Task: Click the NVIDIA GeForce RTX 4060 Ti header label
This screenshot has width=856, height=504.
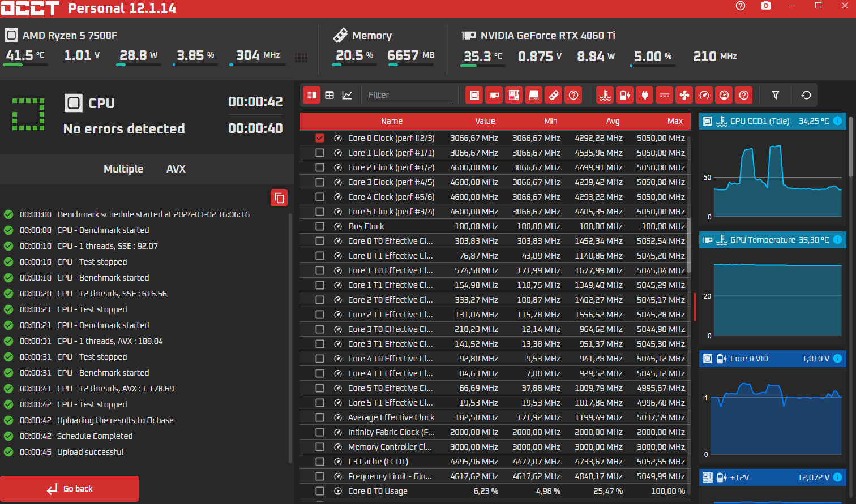Action: point(548,36)
